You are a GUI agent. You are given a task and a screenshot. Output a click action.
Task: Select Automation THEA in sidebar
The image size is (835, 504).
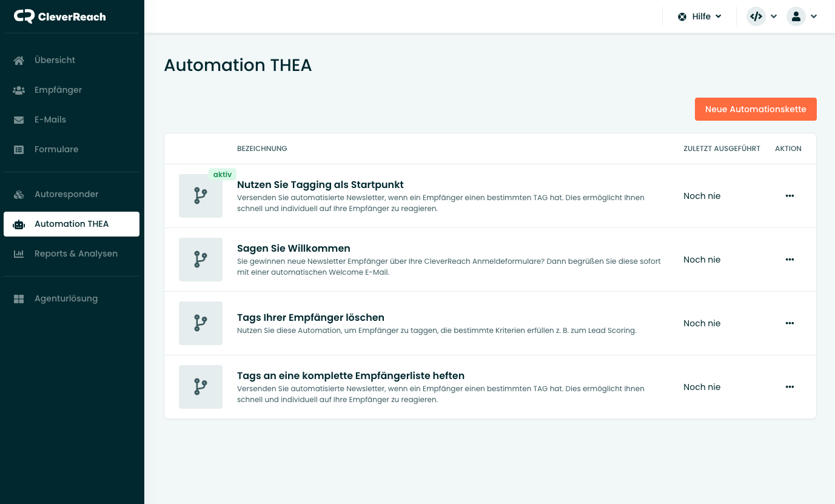click(72, 224)
